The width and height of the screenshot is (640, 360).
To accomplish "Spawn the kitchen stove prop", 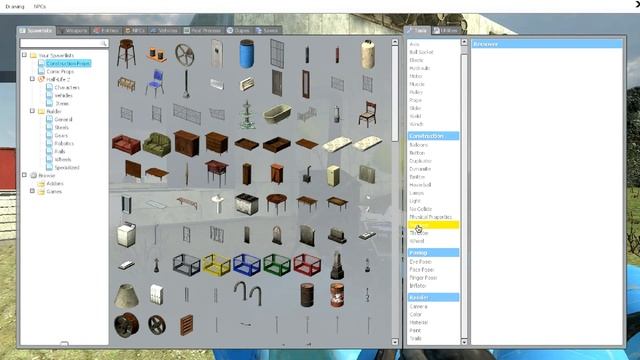I will click(247, 204).
